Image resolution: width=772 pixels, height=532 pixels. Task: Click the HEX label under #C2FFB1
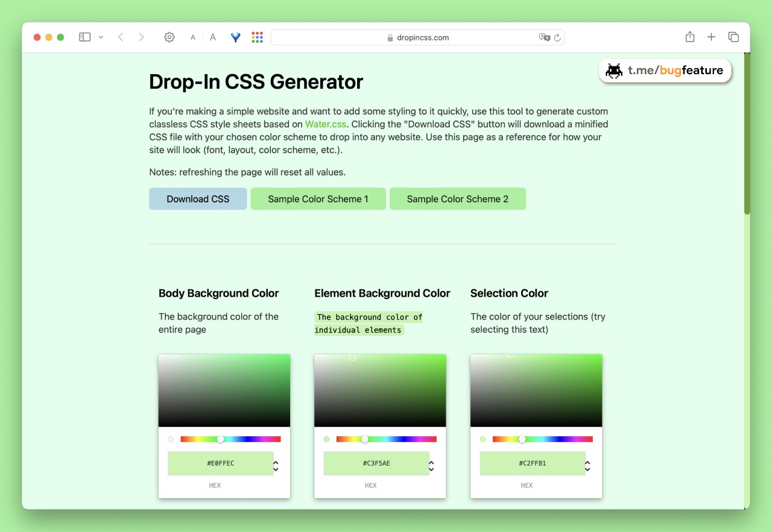[527, 486]
